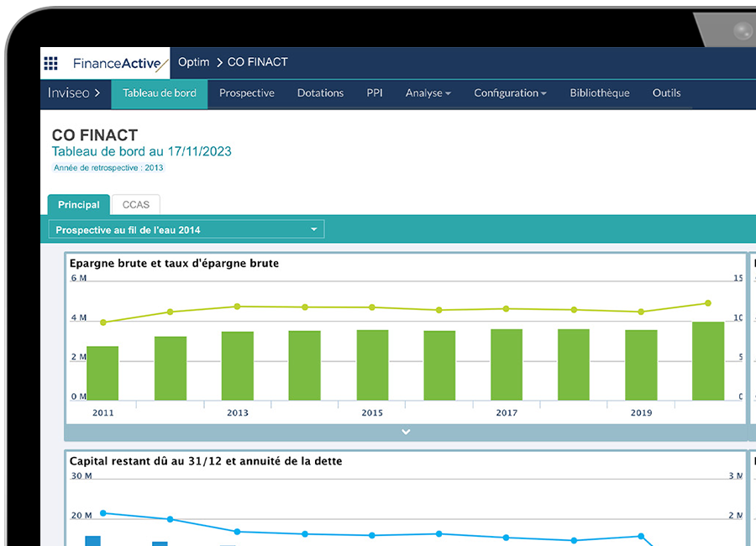This screenshot has height=546, width=756.
Task: Select the Principal tab
Action: click(x=78, y=204)
